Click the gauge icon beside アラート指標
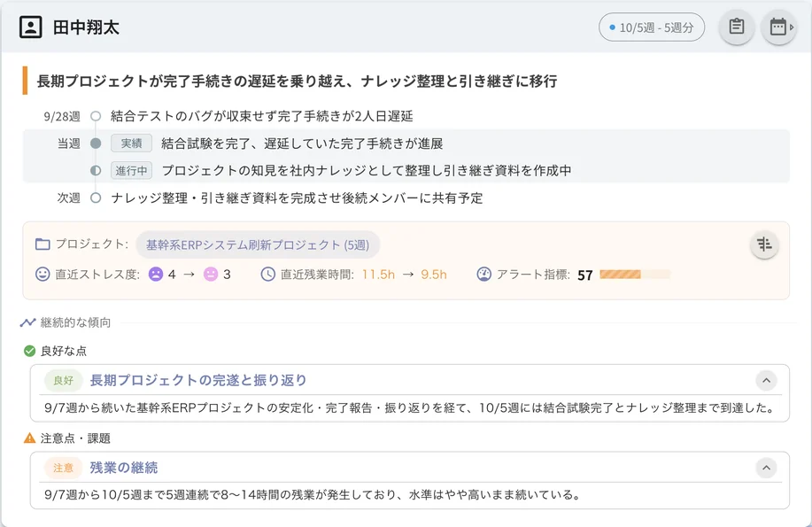Screen dimensions: 812x527 pos(483,274)
